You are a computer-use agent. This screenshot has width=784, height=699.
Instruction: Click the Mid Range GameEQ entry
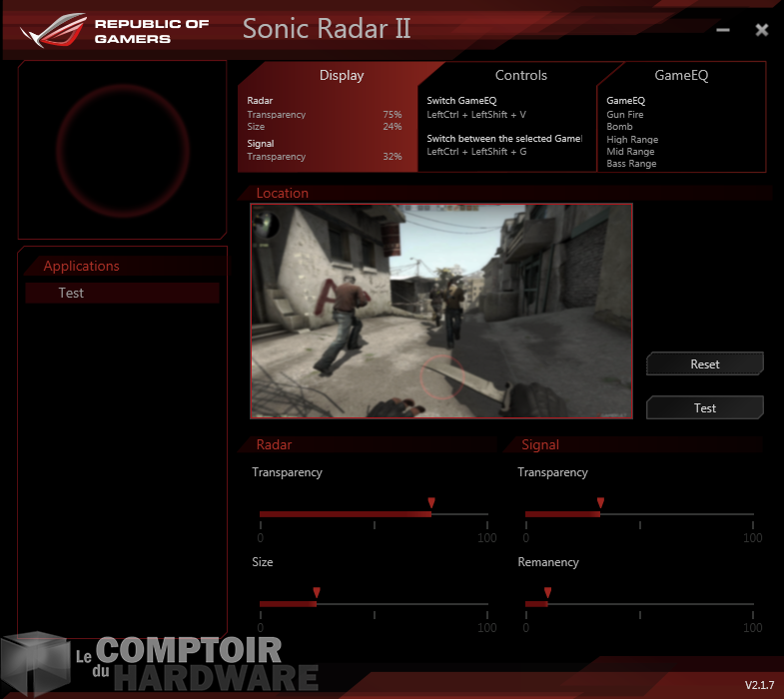click(630, 152)
